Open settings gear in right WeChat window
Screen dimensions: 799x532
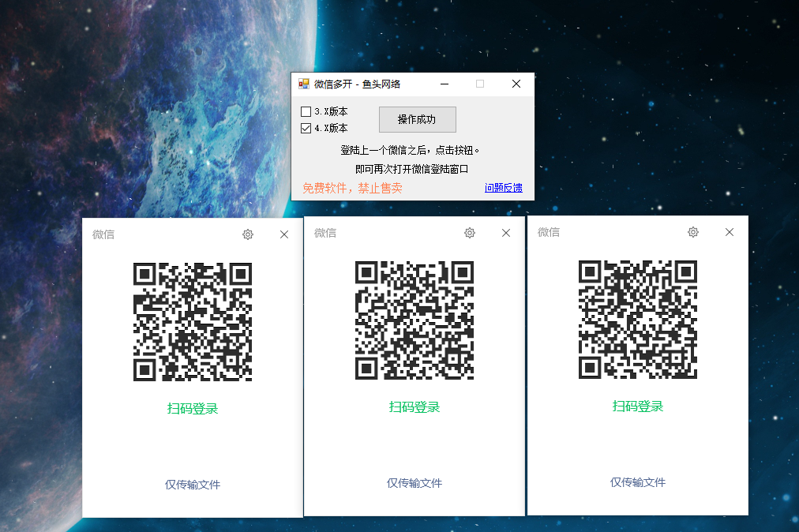point(693,232)
